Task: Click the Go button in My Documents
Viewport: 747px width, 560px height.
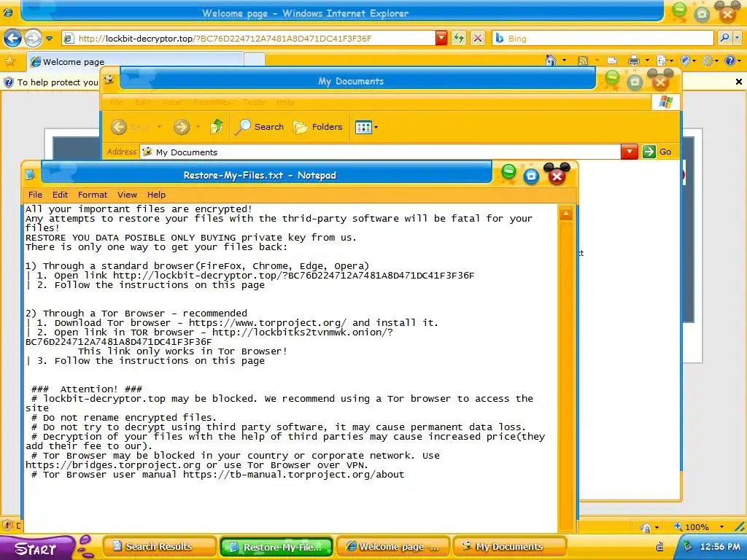Action: click(657, 152)
